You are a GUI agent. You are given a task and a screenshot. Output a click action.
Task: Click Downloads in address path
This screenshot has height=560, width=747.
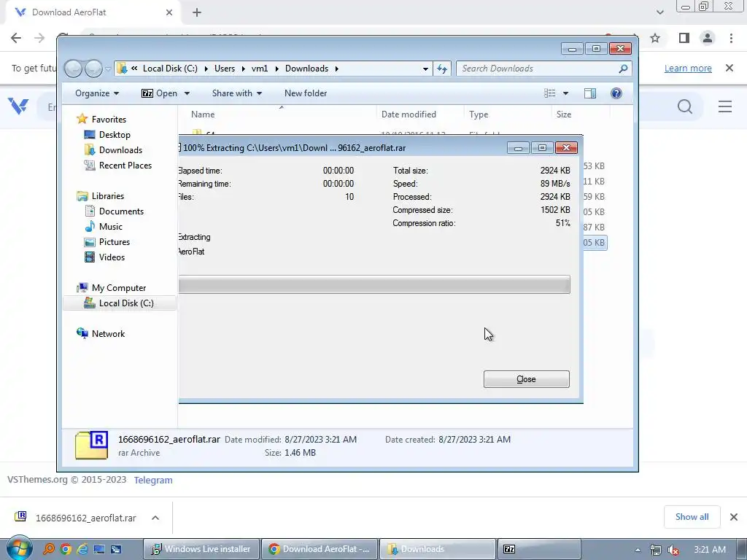pos(306,69)
